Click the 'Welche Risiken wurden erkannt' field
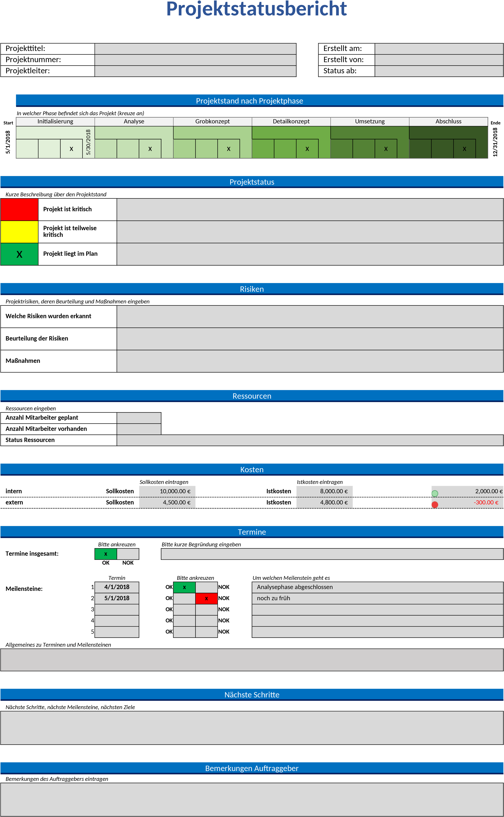504x817 pixels. pyautogui.click(x=310, y=317)
